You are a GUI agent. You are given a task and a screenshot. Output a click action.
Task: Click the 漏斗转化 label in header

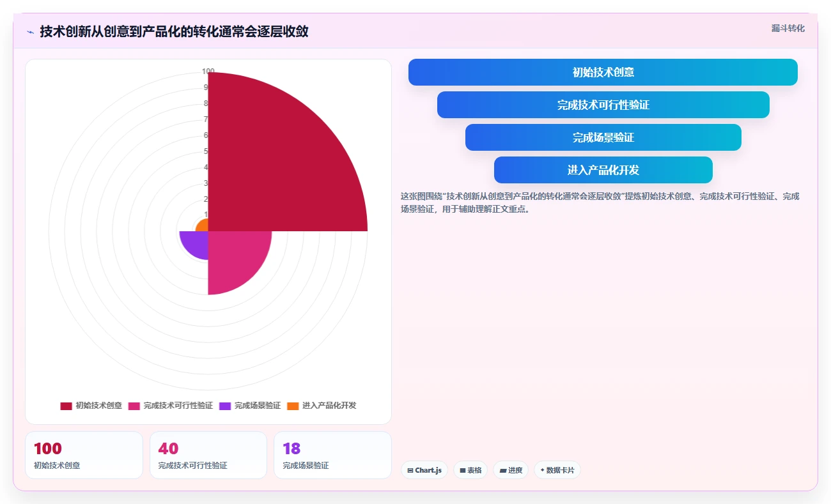point(788,28)
